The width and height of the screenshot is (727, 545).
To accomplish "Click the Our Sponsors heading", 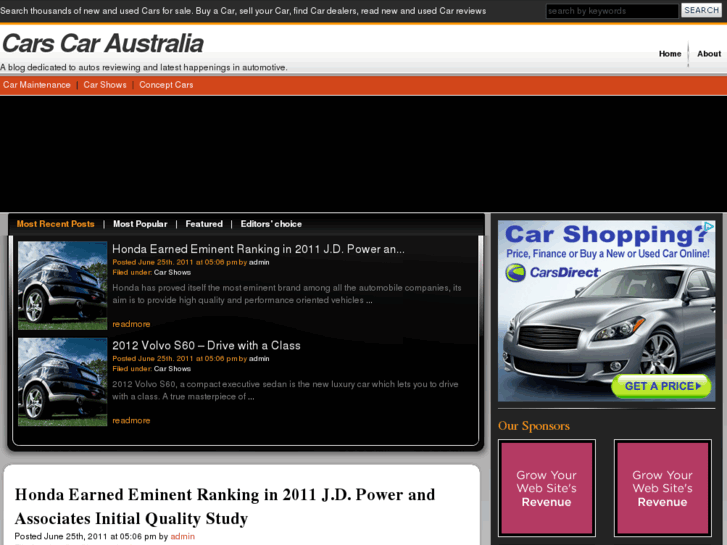I will point(534,426).
